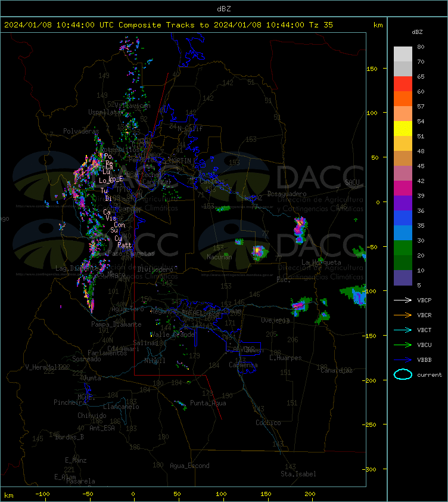Click the 'VBCT' legend label
Image resolution: width=448 pixels, height=502 pixels.
424,330
